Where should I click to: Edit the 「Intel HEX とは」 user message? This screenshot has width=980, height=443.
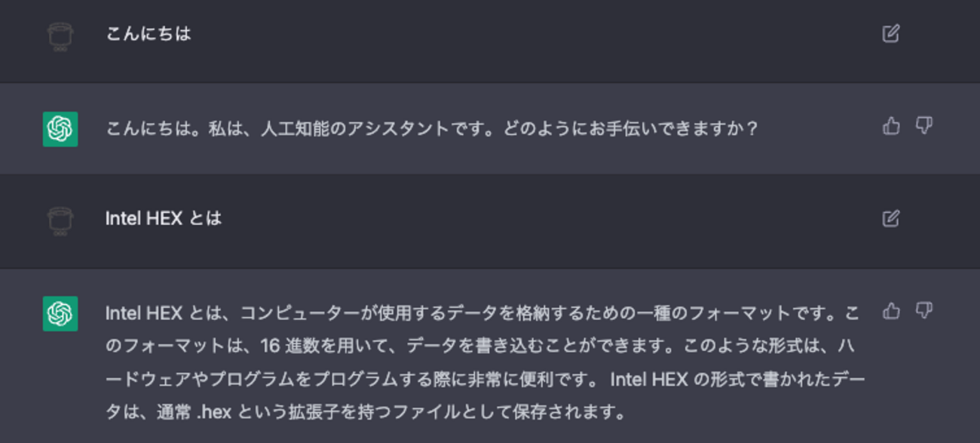click(890, 219)
